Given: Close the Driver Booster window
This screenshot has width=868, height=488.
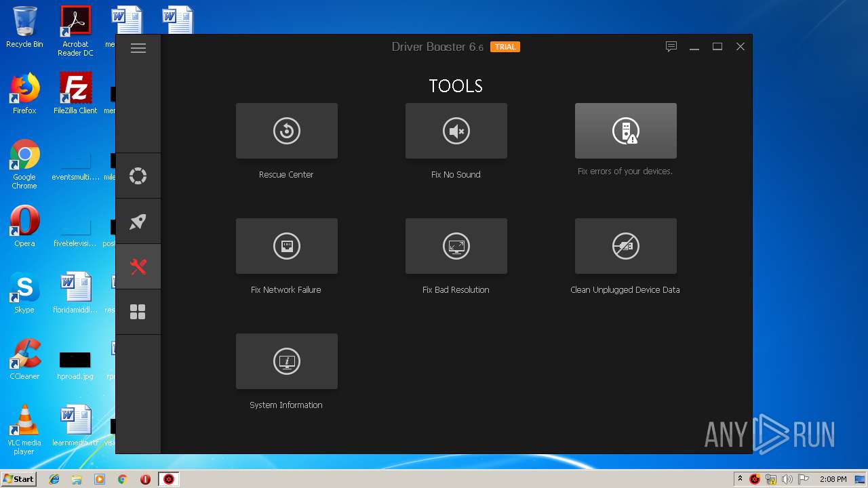Looking at the screenshot, I should pyautogui.click(x=741, y=47).
